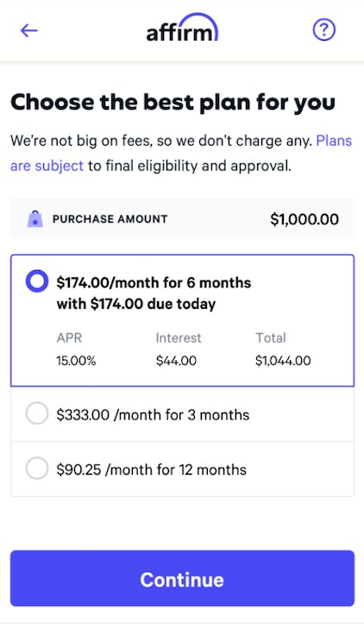Click the "$174.00/month for 6 months" title

[154, 282]
